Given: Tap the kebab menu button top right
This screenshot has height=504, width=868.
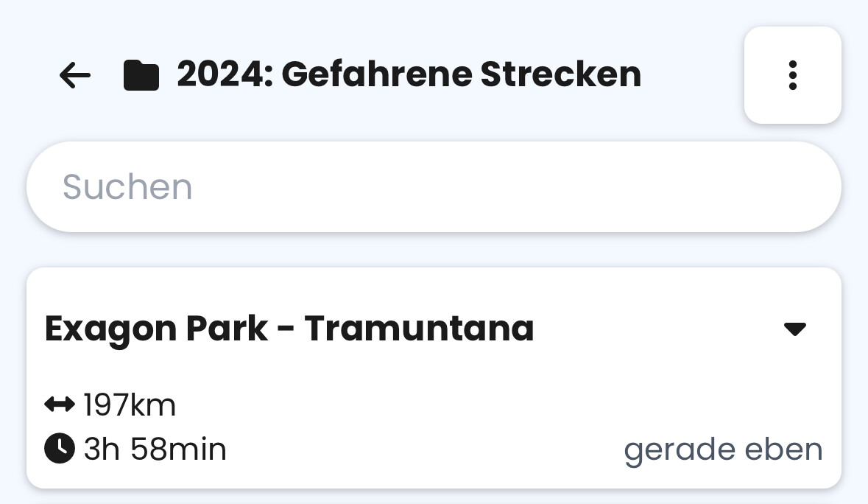Looking at the screenshot, I should pos(793,75).
